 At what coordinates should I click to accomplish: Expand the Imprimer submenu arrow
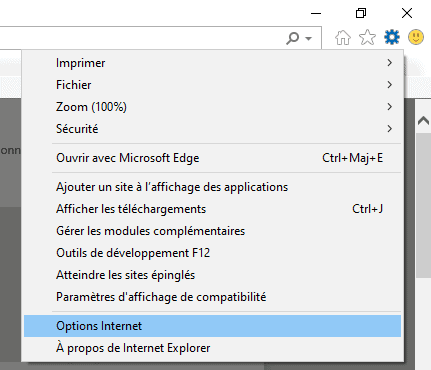coord(389,63)
